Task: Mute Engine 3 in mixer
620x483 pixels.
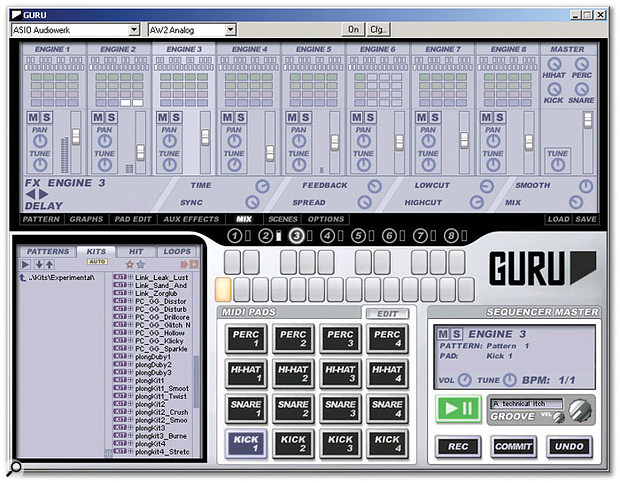Action: (x=163, y=118)
